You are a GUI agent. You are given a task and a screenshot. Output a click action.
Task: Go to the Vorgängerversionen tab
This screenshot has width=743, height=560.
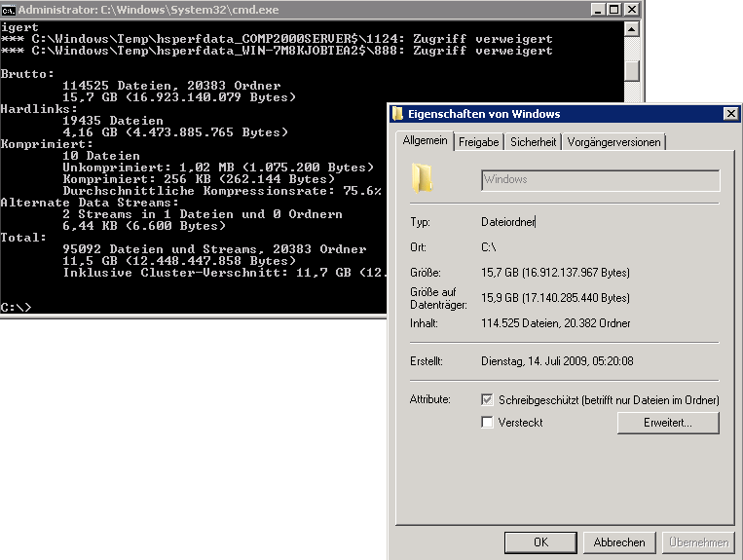(613, 142)
